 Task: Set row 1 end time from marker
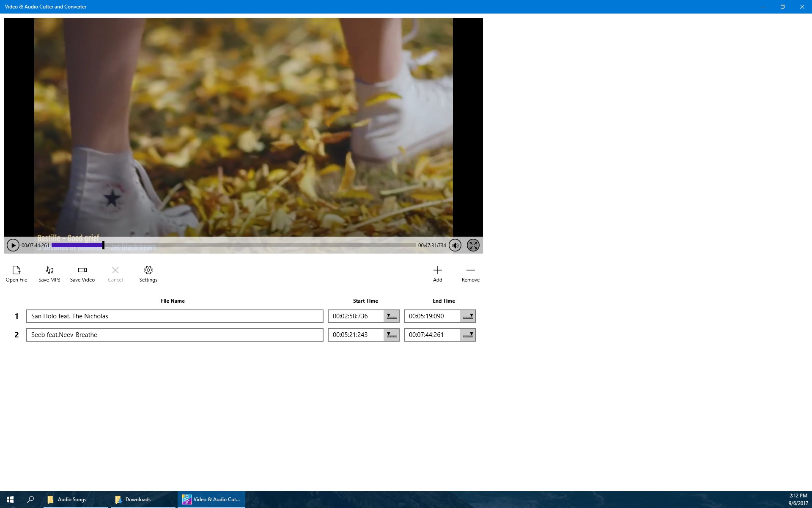click(x=467, y=316)
